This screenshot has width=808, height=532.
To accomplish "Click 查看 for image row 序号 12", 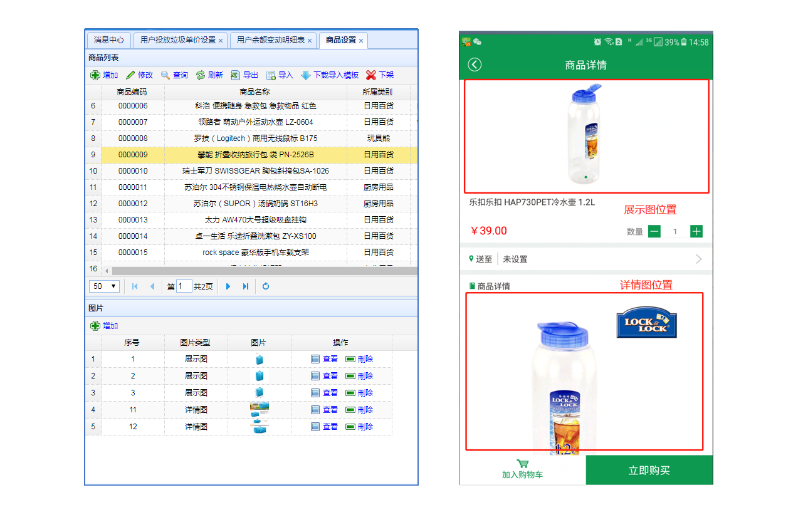I will click(x=325, y=427).
